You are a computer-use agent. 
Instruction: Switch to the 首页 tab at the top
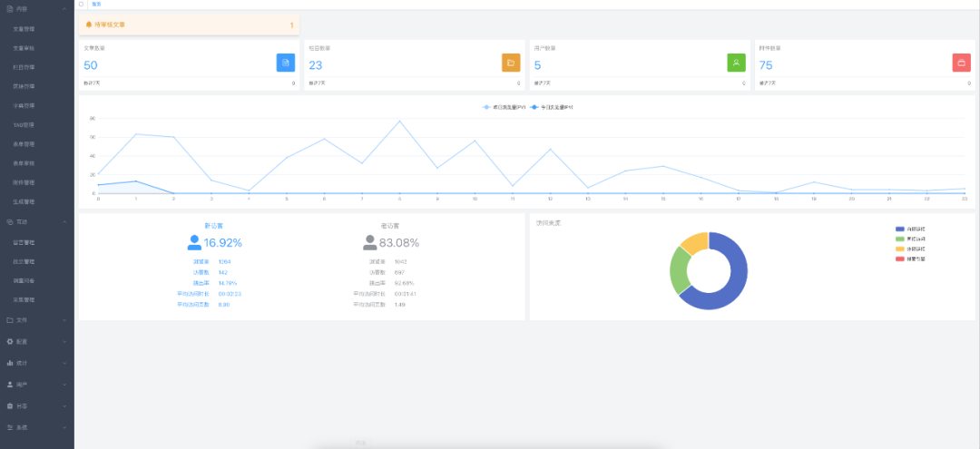click(x=95, y=4)
